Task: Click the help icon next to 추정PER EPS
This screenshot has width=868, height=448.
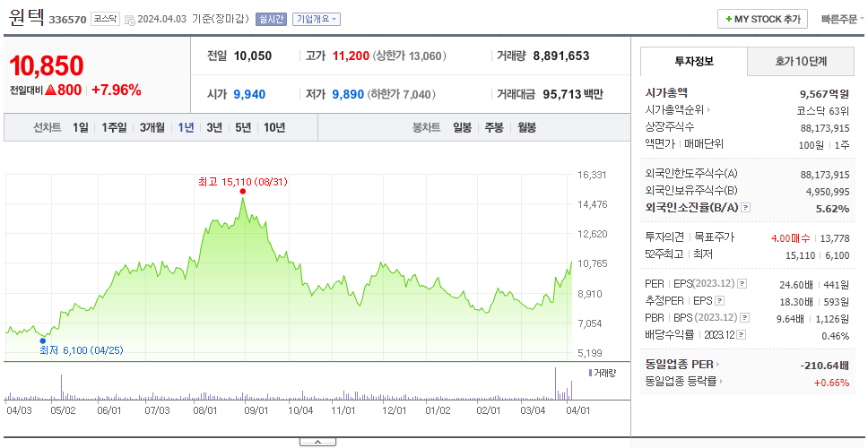Action: pyautogui.click(x=719, y=301)
